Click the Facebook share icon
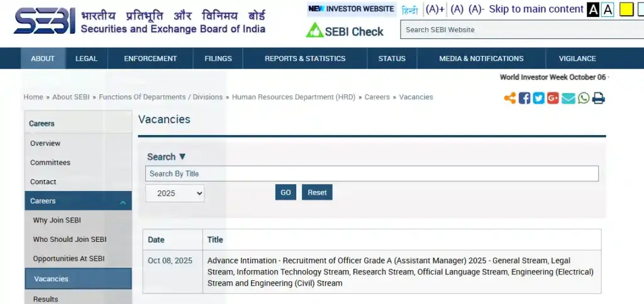This screenshot has height=304, width=644. tap(525, 98)
